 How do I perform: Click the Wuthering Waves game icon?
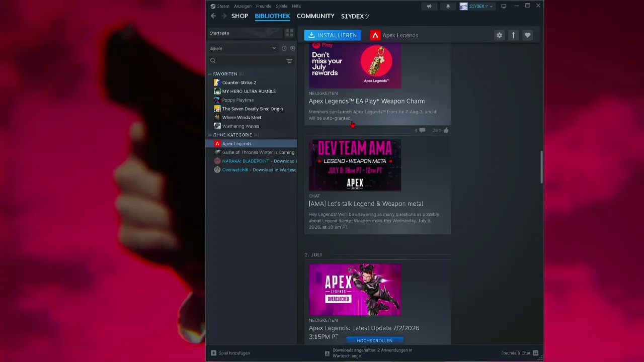tap(217, 126)
